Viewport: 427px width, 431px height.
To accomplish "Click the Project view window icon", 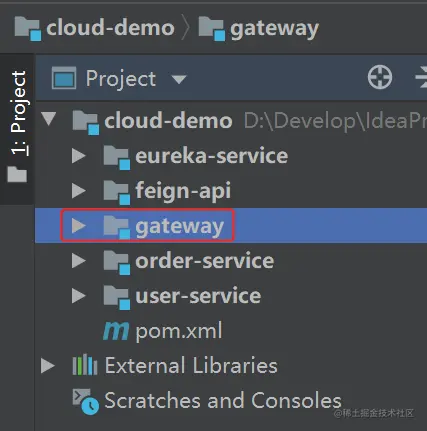I will click(64, 78).
